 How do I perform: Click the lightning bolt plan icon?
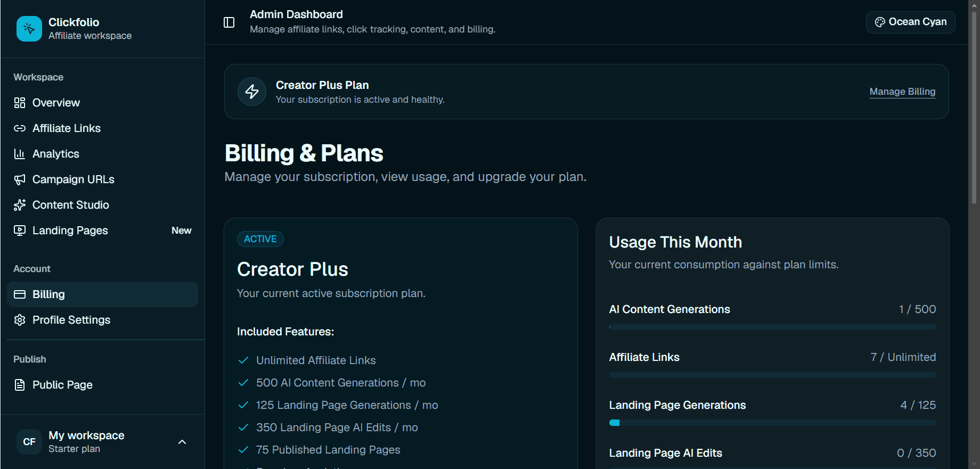coord(252,92)
